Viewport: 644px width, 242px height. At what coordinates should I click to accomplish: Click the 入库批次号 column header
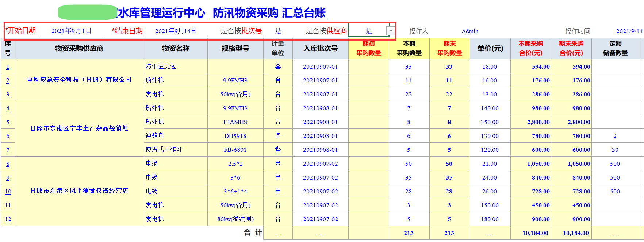coord(320,49)
